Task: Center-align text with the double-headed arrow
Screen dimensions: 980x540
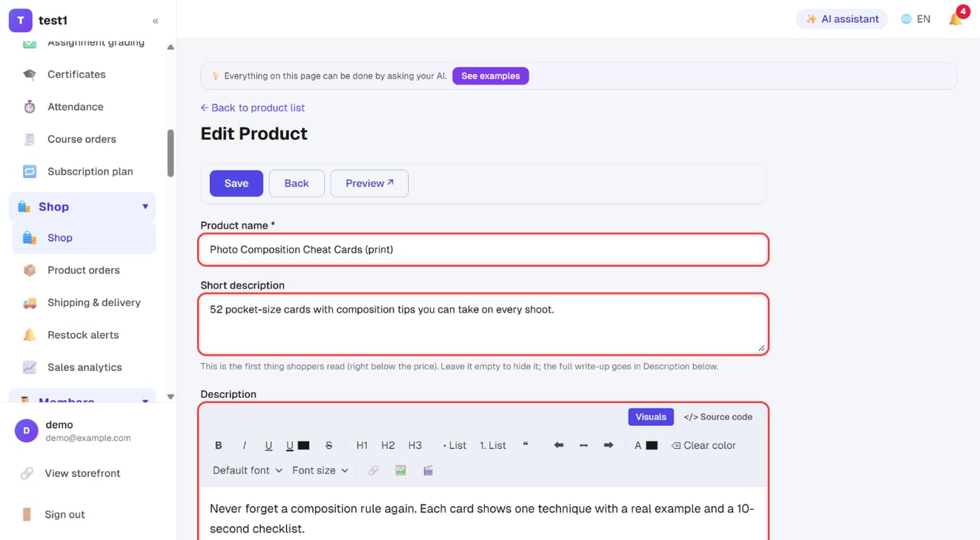Action: point(583,445)
